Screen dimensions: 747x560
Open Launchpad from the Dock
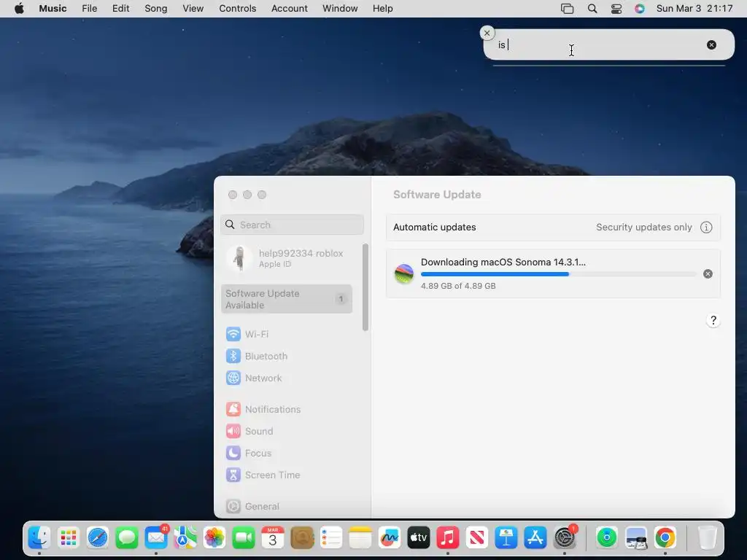69,537
